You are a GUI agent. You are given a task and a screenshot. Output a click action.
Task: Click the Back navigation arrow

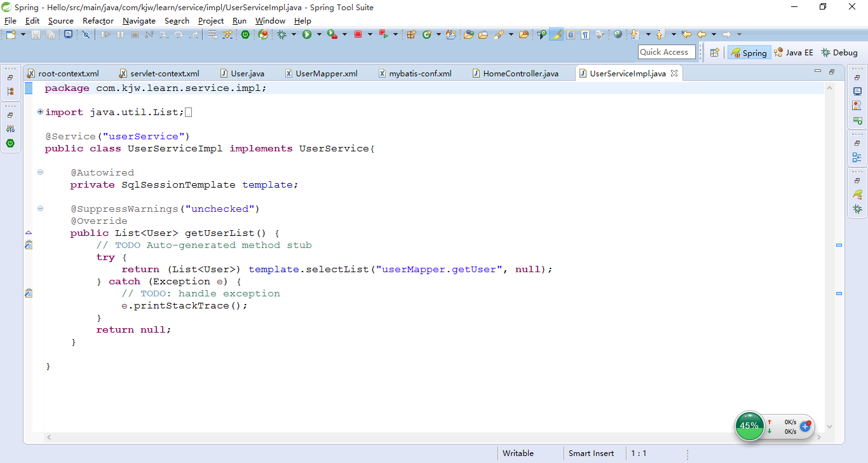[x=702, y=34]
